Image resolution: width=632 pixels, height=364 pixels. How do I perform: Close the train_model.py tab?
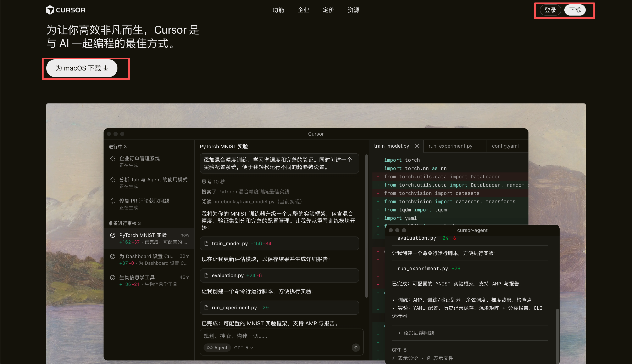click(417, 146)
